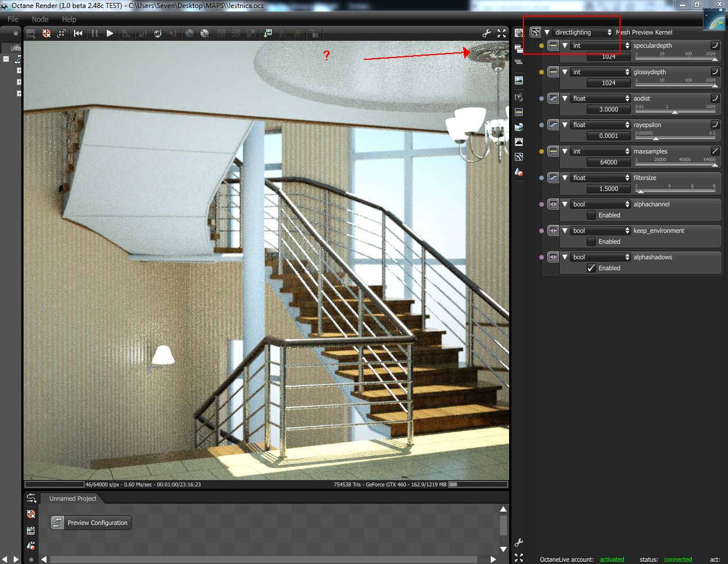The image size is (728, 564).
Task: Open the int type dropdown for glossydepth
Action: (600, 72)
